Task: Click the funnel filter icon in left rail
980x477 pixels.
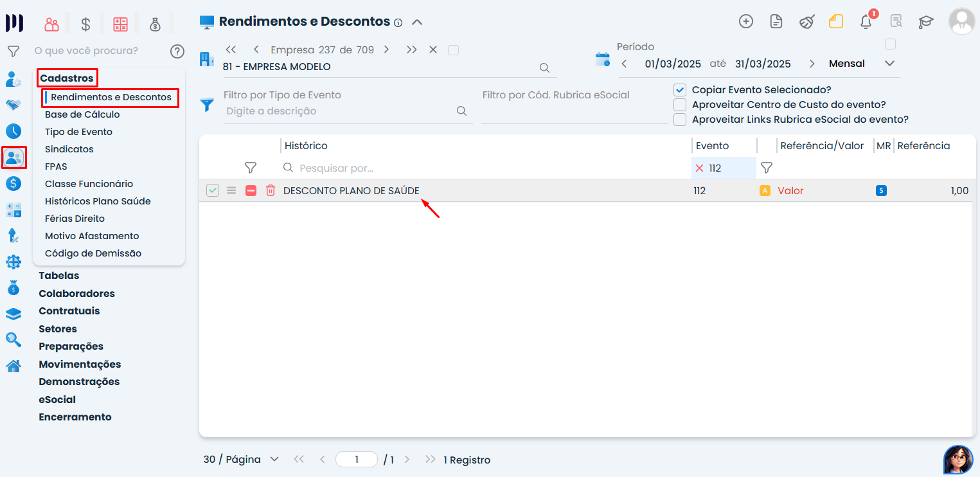Action: pos(13,51)
